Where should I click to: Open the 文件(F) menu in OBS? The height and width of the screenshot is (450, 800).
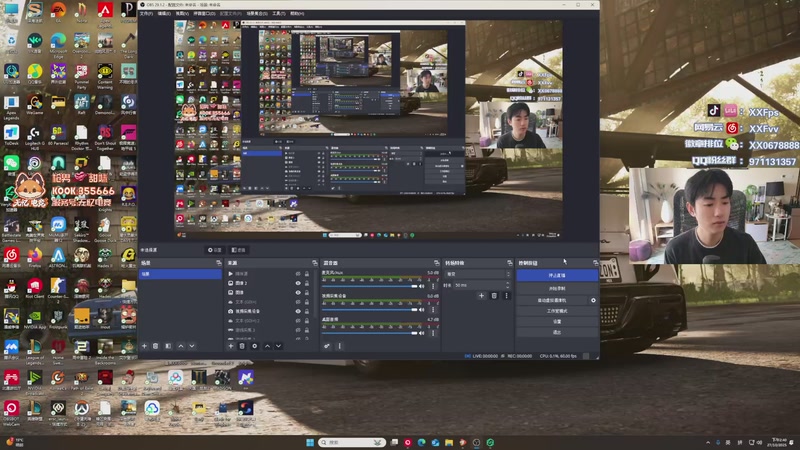coord(146,13)
